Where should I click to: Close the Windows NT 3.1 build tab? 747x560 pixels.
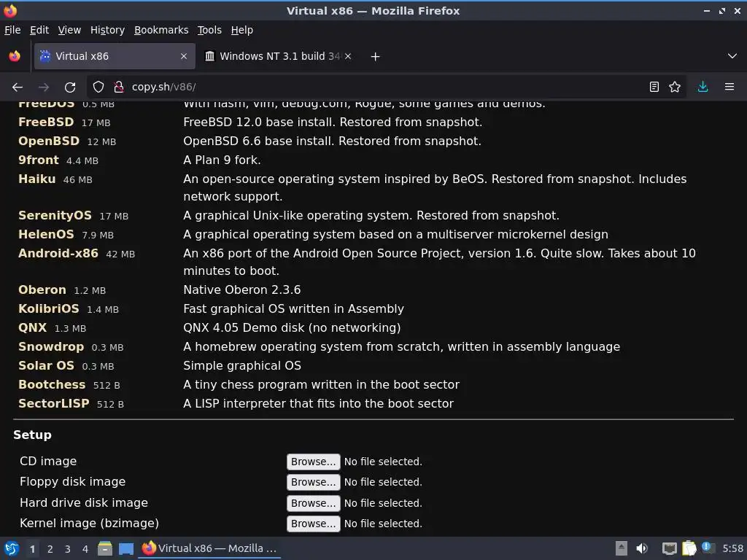348,56
